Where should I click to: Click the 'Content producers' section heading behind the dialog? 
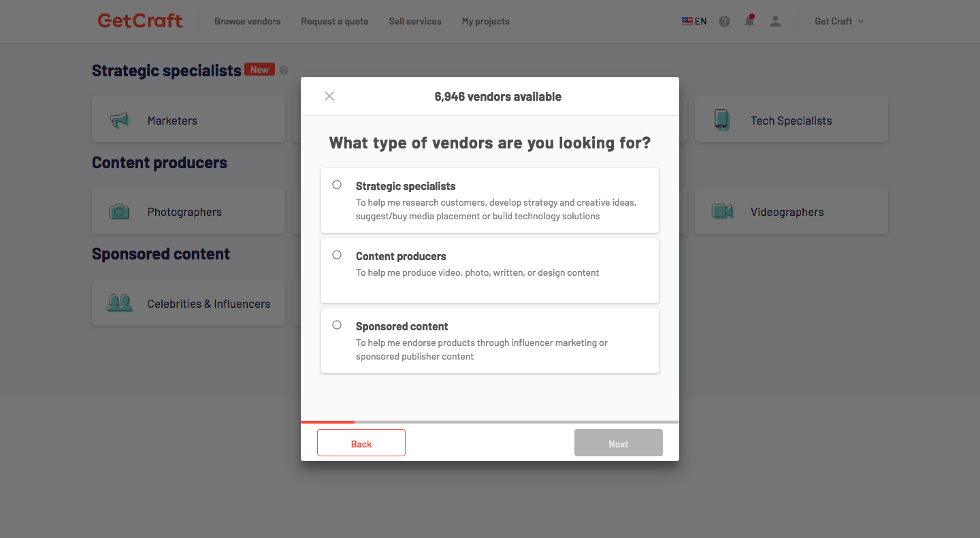(159, 163)
